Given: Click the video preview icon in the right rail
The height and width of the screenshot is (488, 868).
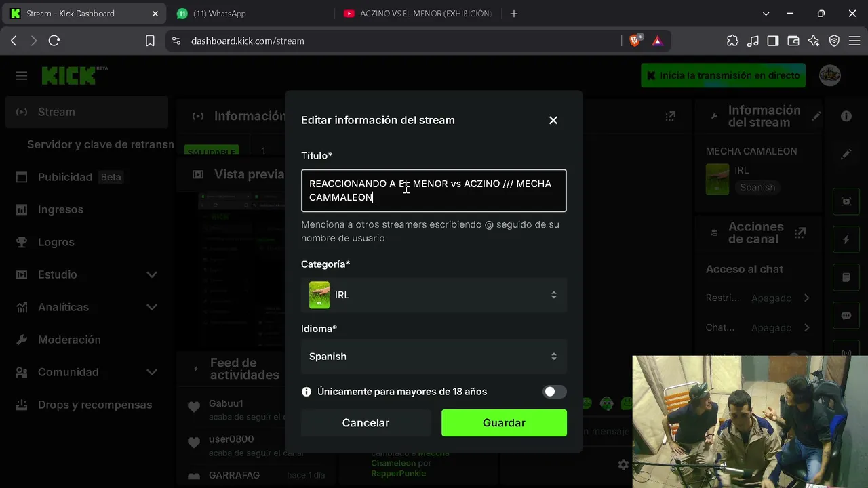Looking at the screenshot, I should [x=846, y=201].
